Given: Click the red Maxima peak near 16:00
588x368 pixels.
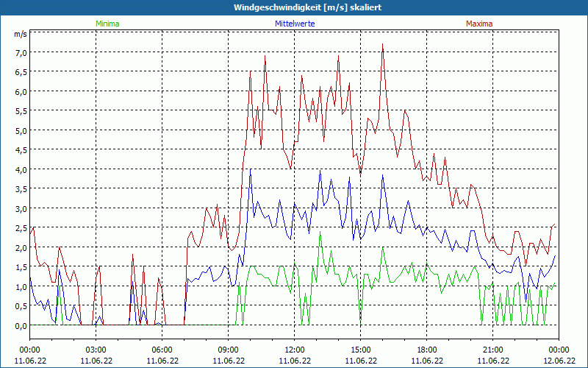Looking at the screenshot, I should [382, 44].
